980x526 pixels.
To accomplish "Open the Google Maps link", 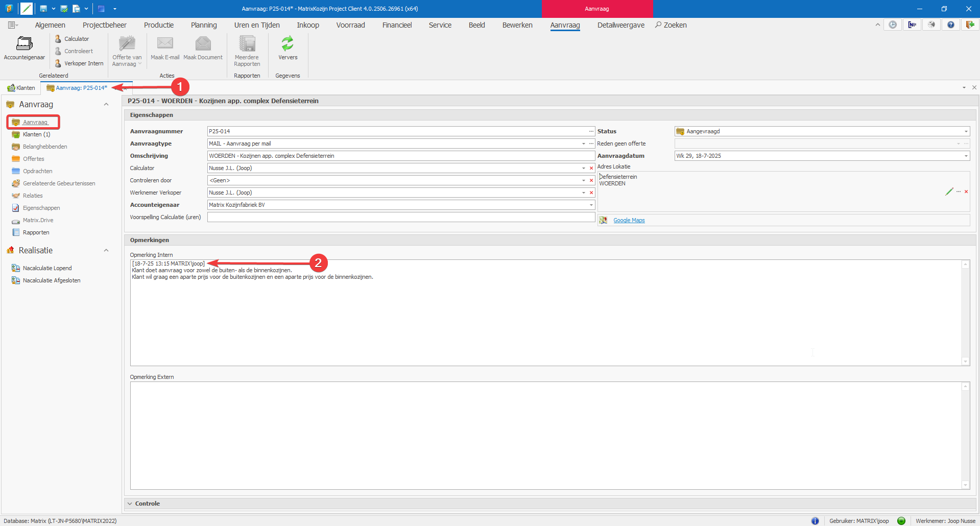I will (629, 220).
